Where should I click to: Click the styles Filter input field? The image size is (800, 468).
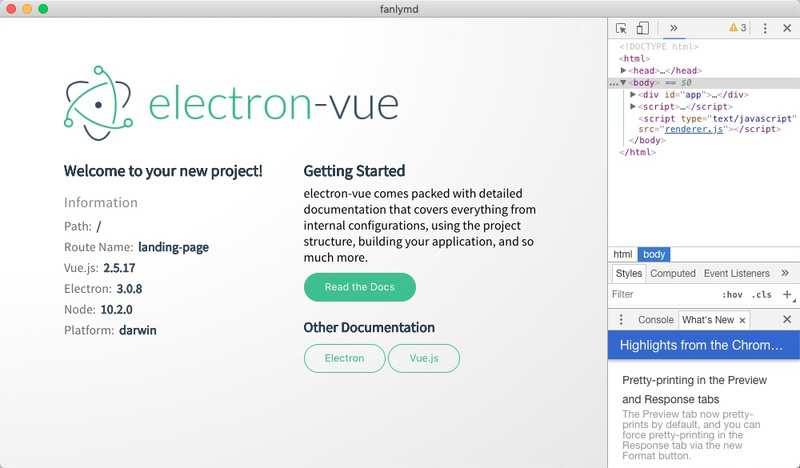pos(660,295)
